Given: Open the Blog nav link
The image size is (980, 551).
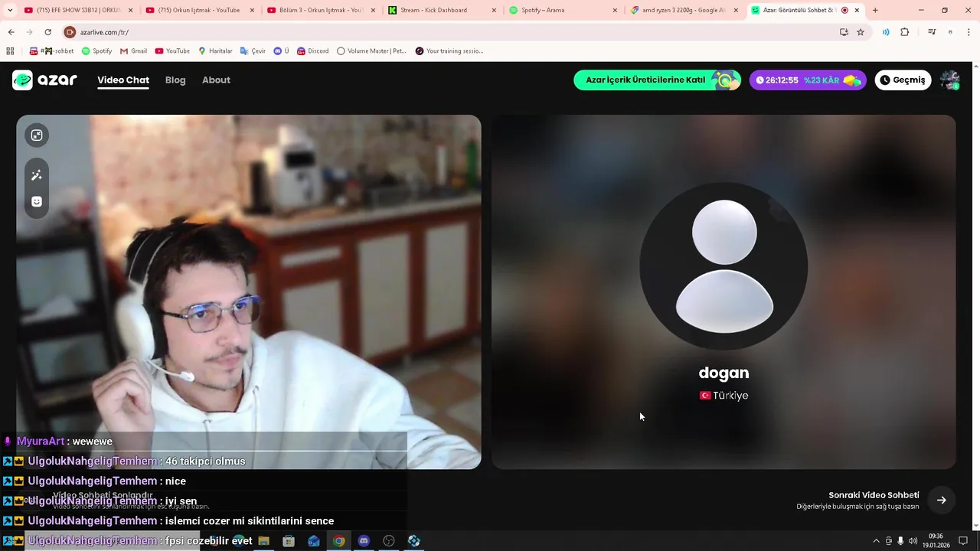Looking at the screenshot, I should [175, 80].
